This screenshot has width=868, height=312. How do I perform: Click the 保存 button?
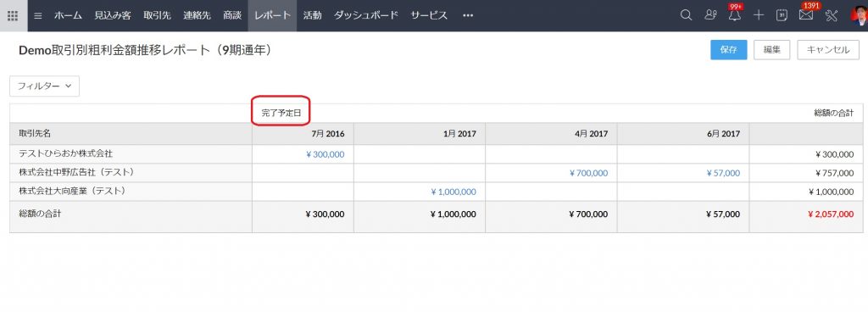pyautogui.click(x=728, y=49)
